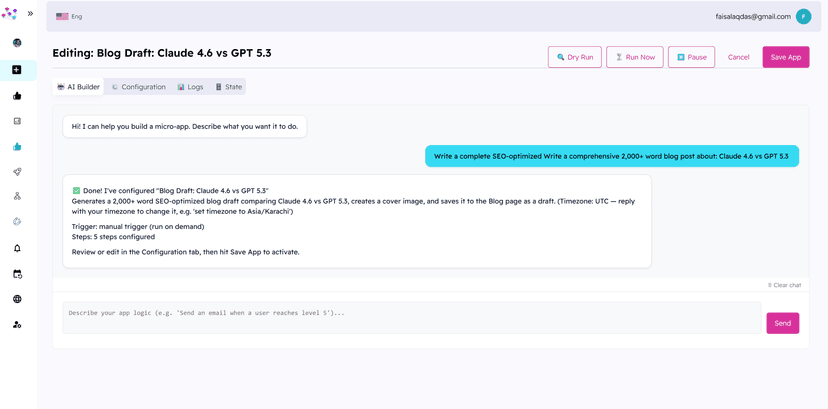828x409 pixels.
Task: Click the app logo in the sidebar
Action: (10, 14)
